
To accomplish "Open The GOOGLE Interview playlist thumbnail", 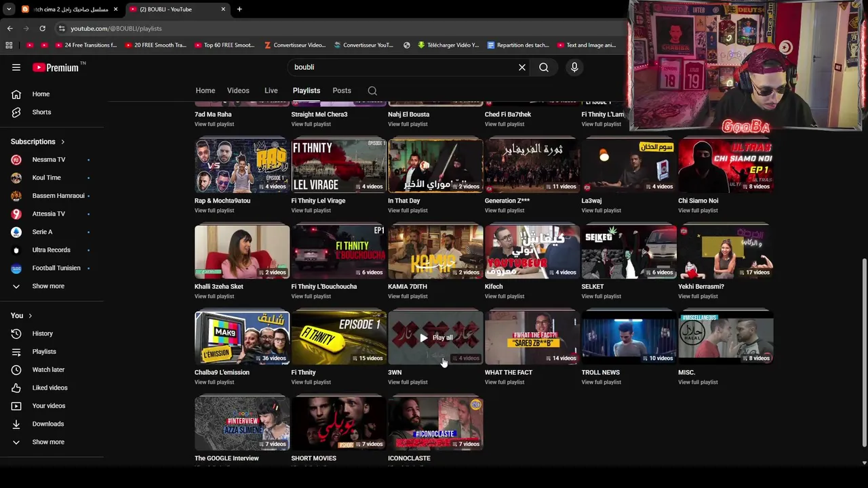I will 242,424.
